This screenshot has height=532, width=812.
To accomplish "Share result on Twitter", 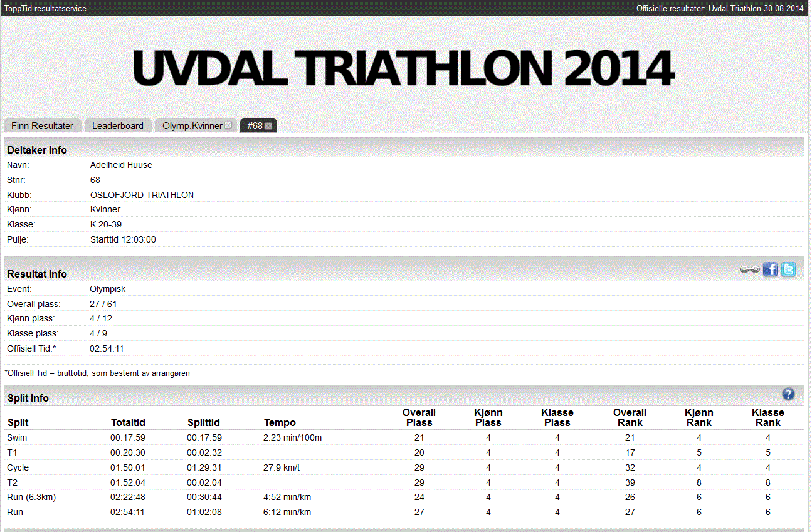I will pos(788,269).
